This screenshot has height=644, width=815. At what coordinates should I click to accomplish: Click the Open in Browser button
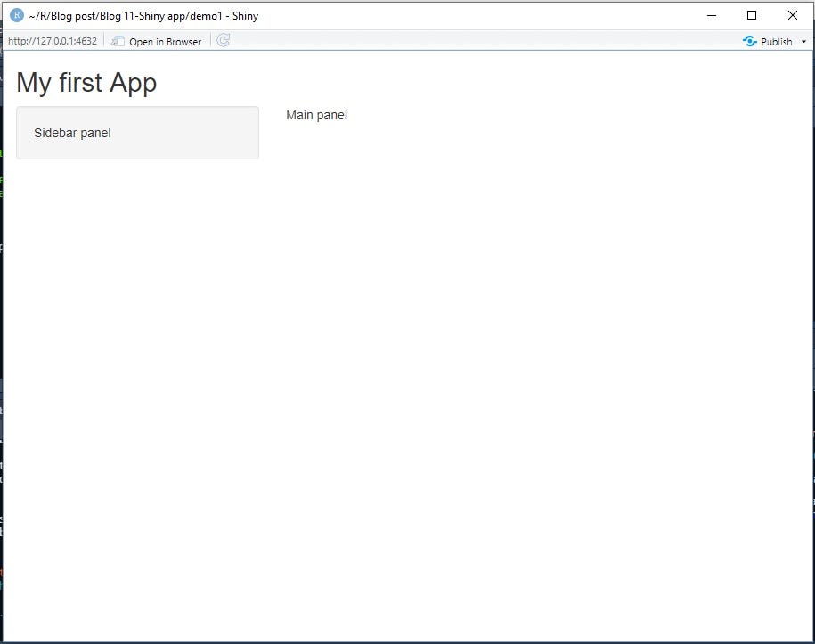point(157,42)
